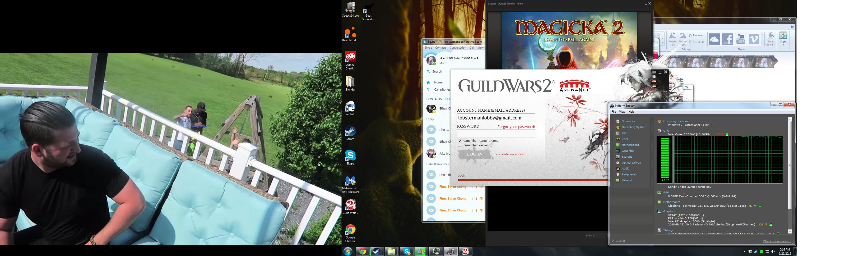
Task: Click Check for updates link in Speccy
Action: coord(776,241)
